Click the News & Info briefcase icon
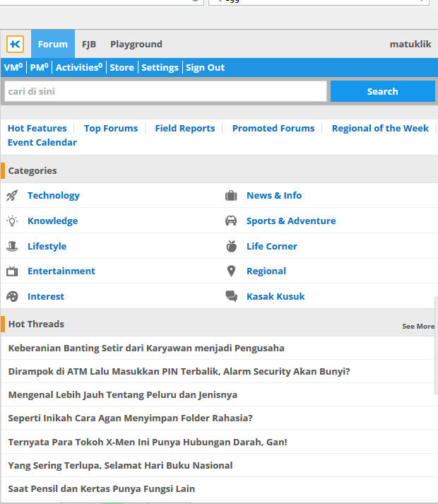The image size is (438, 504). tap(231, 196)
